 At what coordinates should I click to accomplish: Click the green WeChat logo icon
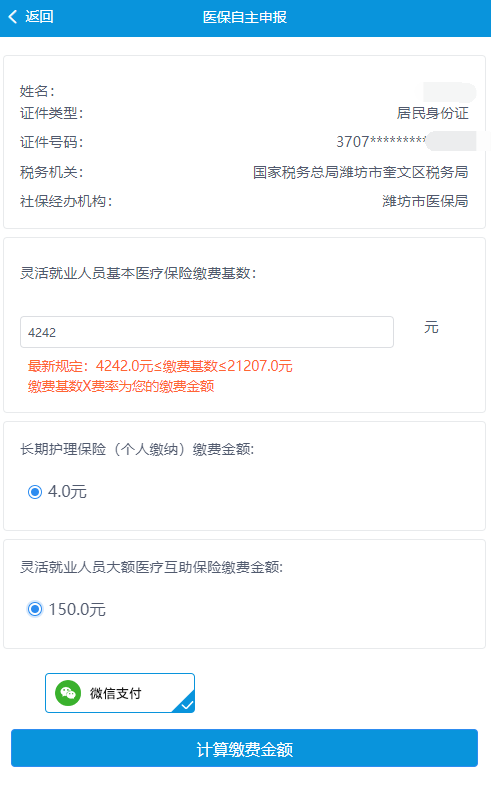click(68, 693)
